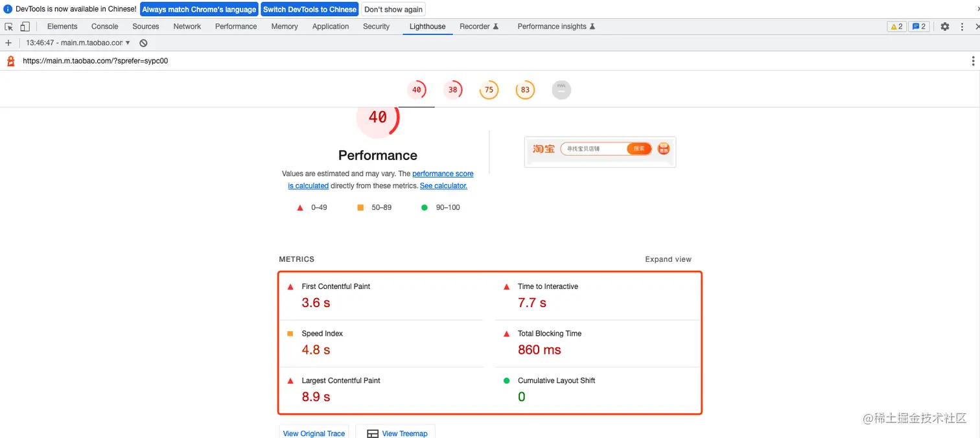The height and width of the screenshot is (438, 980).
Task: Click Largest Contentful Paint metric
Action: [x=381, y=390]
